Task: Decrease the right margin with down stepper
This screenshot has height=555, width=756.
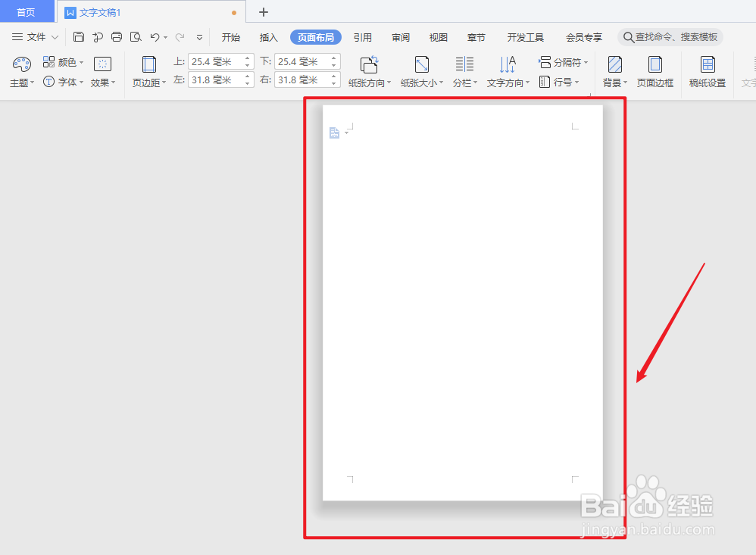Action: tap(333, 84)
